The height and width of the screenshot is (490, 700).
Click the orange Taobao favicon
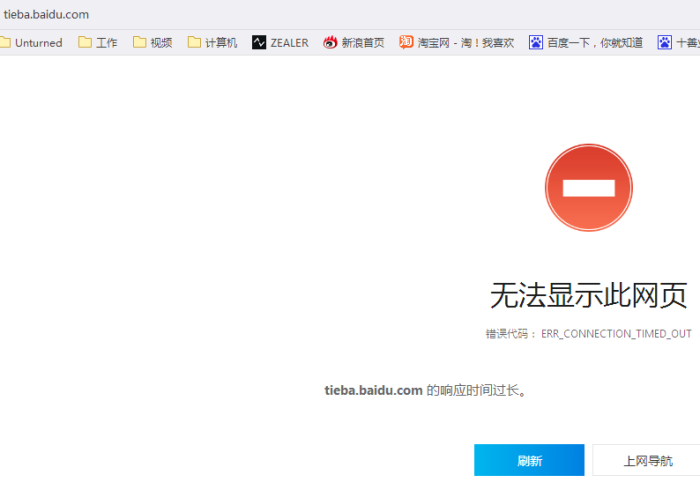[406, 43]
